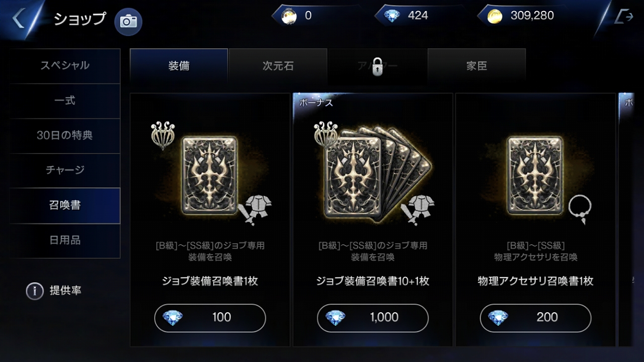Image resolution: width=644 pixels, height=362 pixels.
Task: Open the スペシャル sidebar category
Action: point(65,65)
